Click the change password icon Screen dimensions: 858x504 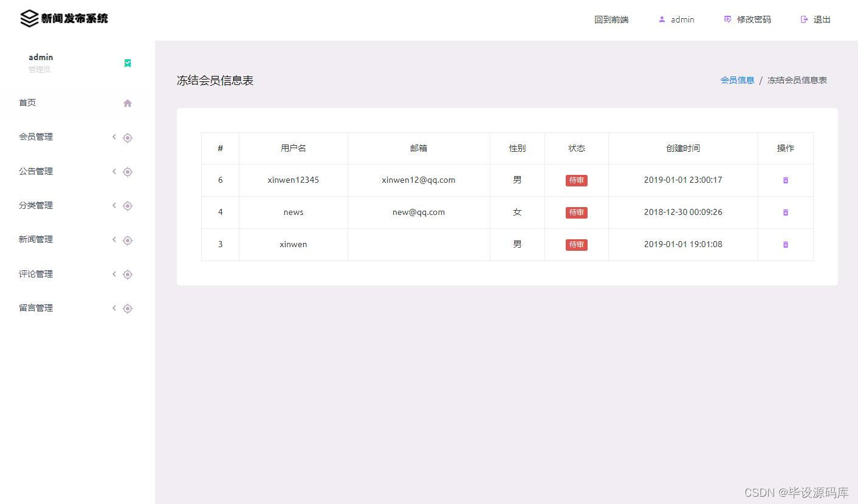[x=727, y=19]
